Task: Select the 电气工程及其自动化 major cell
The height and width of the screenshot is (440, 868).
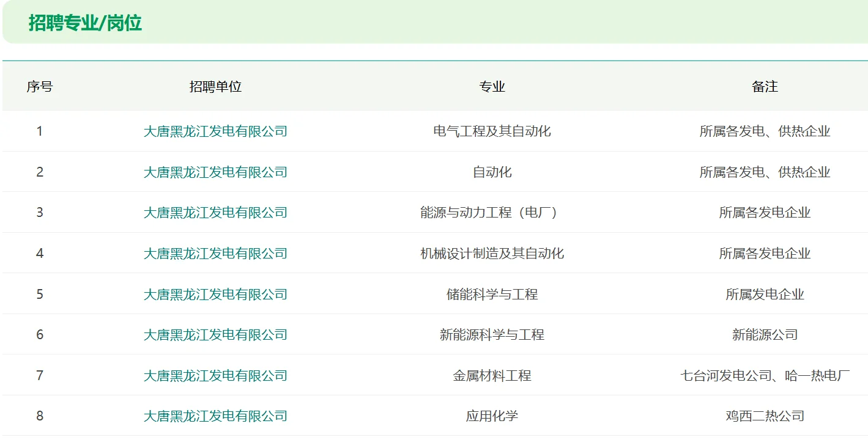Action: (x=492, y=131)
